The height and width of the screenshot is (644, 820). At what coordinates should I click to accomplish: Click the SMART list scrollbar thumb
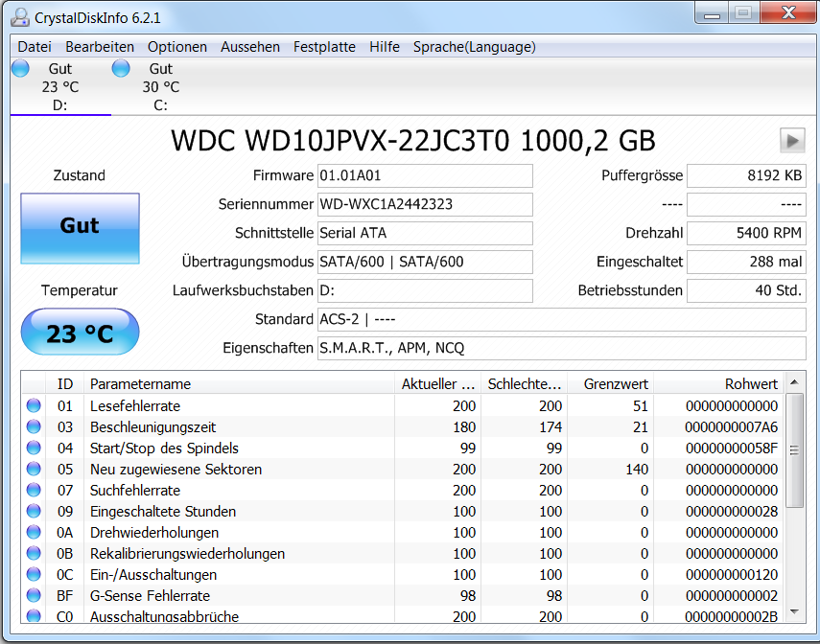[x=794, y=450]
